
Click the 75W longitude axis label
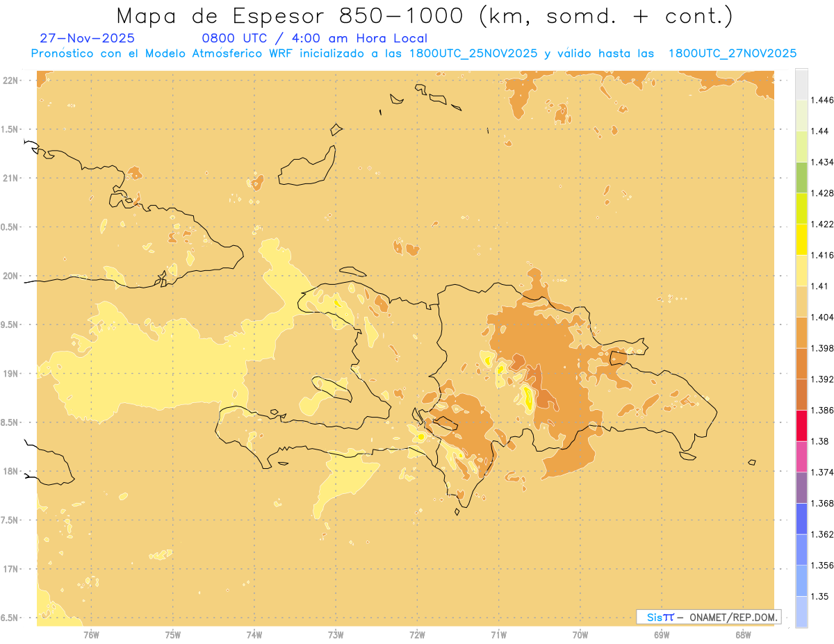(173, 634)
